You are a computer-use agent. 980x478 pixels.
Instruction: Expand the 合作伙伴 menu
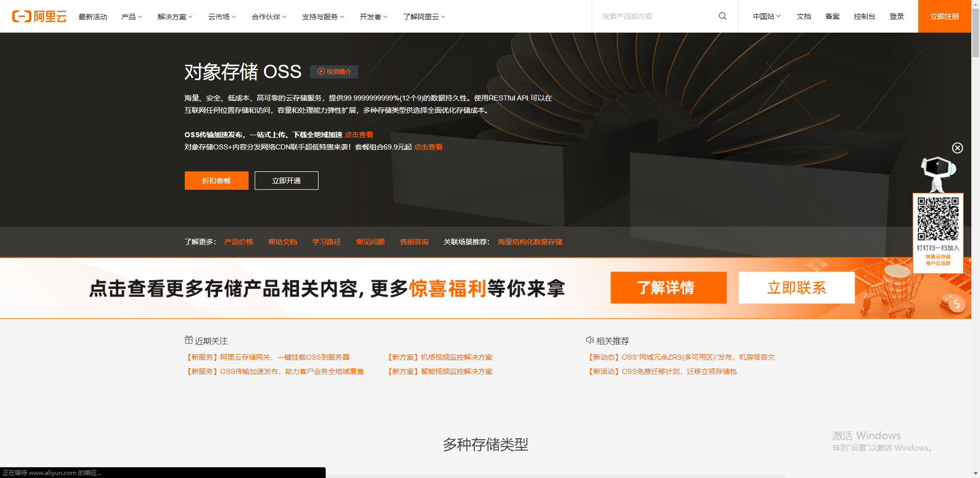(x=269, y=17)
